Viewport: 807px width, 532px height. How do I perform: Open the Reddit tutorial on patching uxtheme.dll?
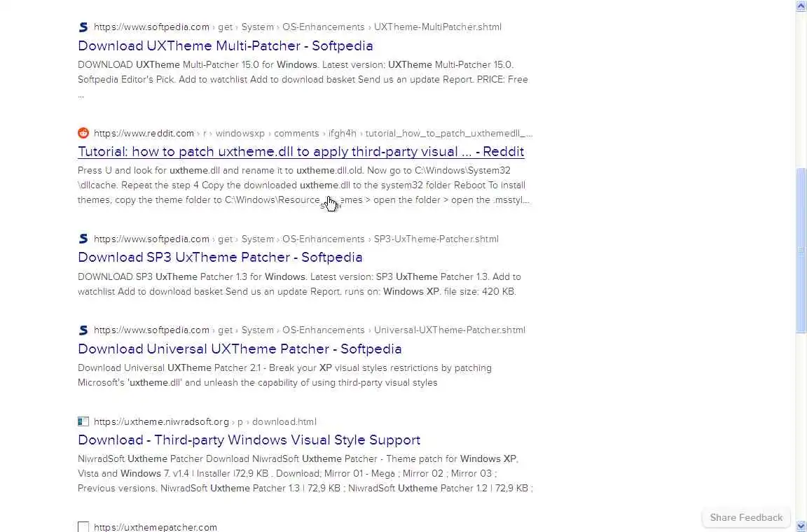pyautogui.click(x=301, y=152)
